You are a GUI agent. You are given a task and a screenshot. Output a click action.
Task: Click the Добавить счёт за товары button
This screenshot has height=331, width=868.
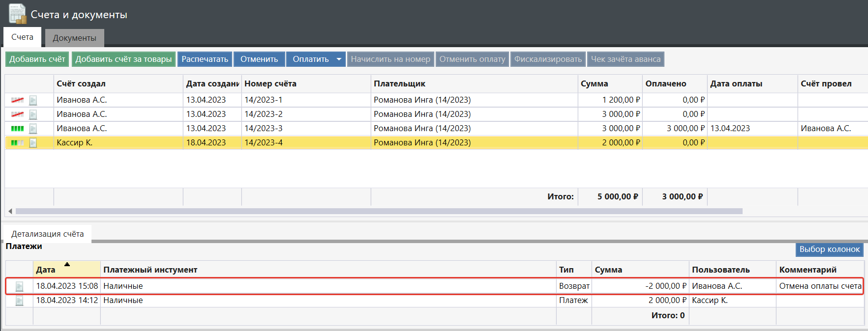coord(123,59)
